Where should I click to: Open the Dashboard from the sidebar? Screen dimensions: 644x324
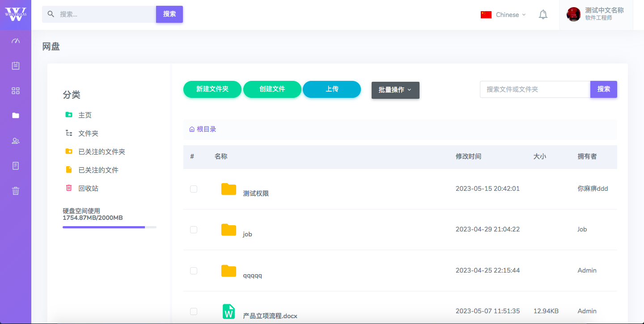click(x=16, y=41)
